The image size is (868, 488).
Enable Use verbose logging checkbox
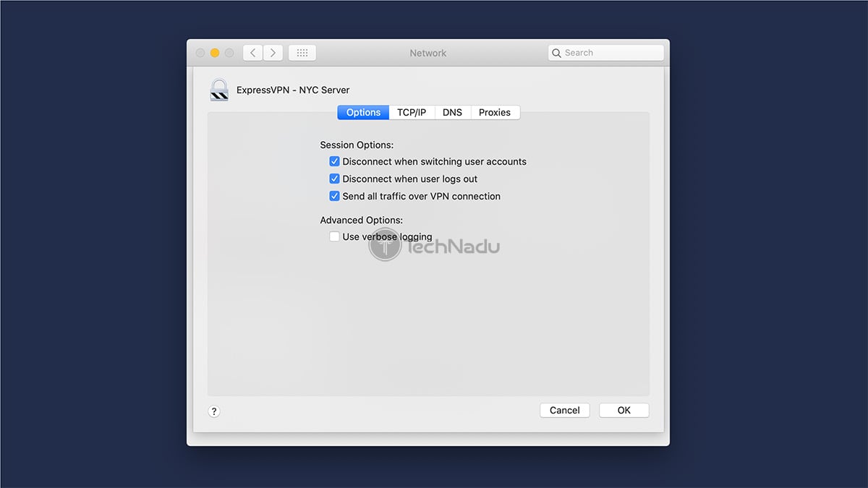(334, 236)
